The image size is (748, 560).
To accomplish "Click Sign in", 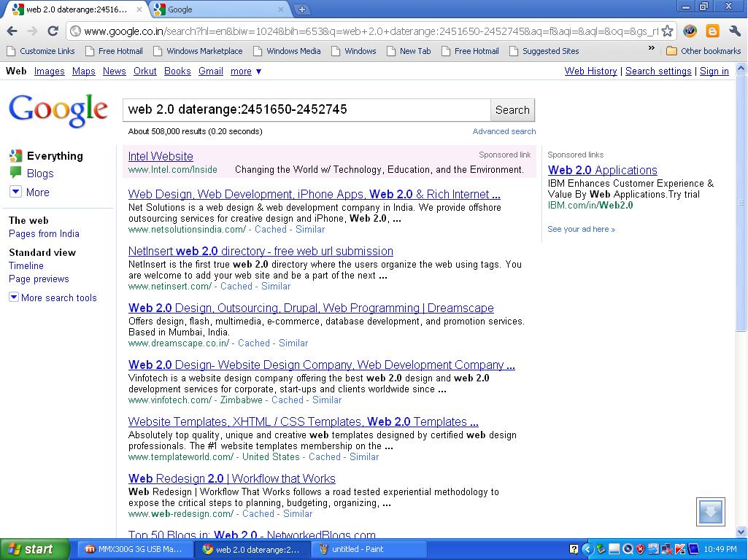I will point(714,71).
